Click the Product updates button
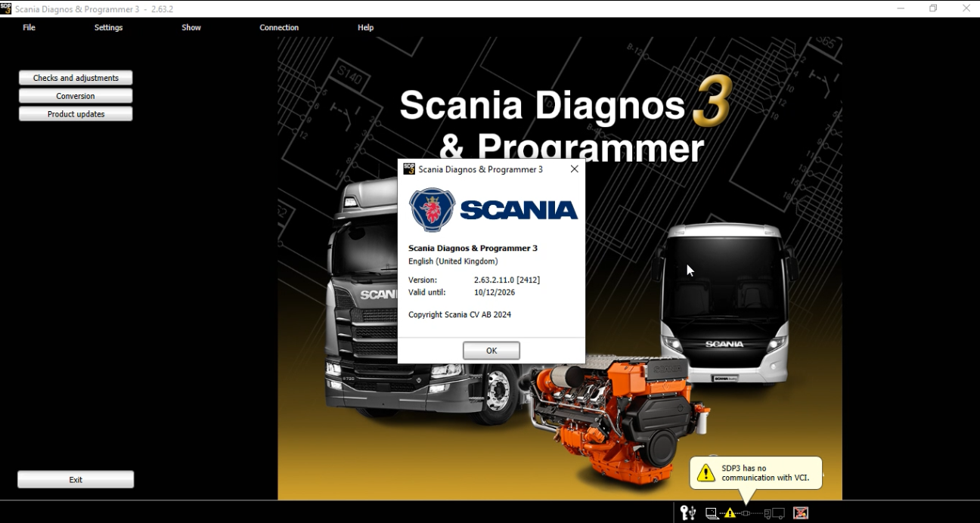This screenshot has height=523, width=980. 76,114
